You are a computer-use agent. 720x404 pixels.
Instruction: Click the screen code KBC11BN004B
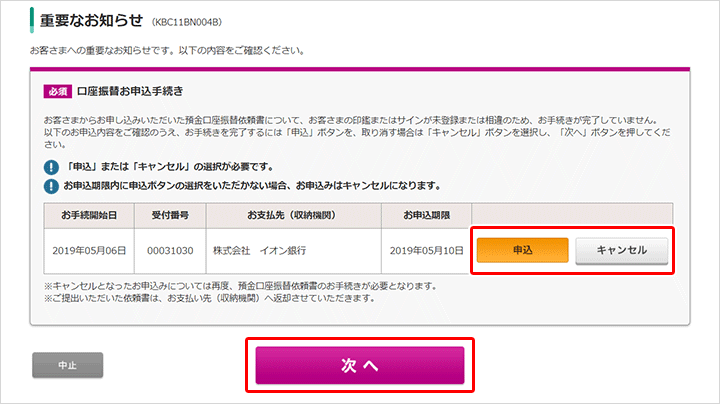(188, 20)
